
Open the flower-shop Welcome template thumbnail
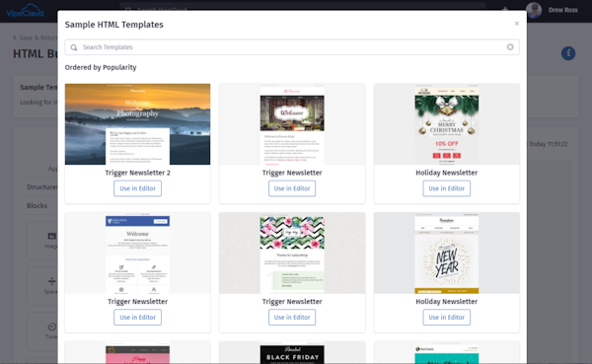tap(292, 124)
